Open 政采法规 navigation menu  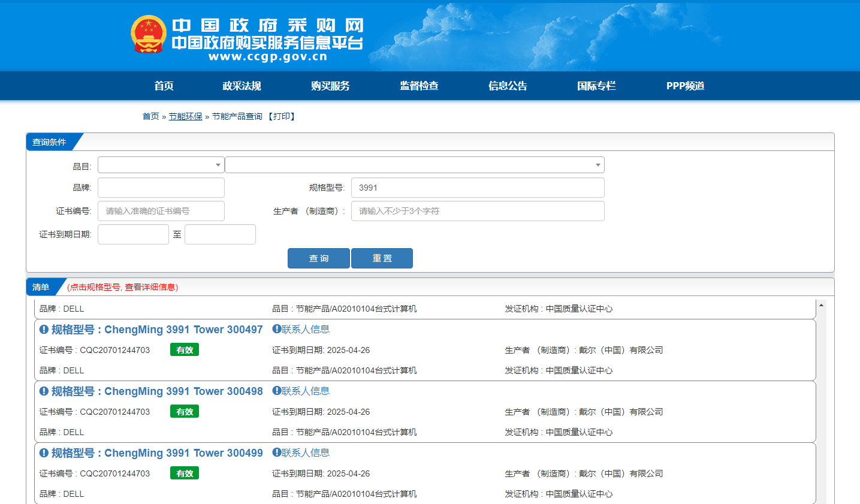click(242, 86)
